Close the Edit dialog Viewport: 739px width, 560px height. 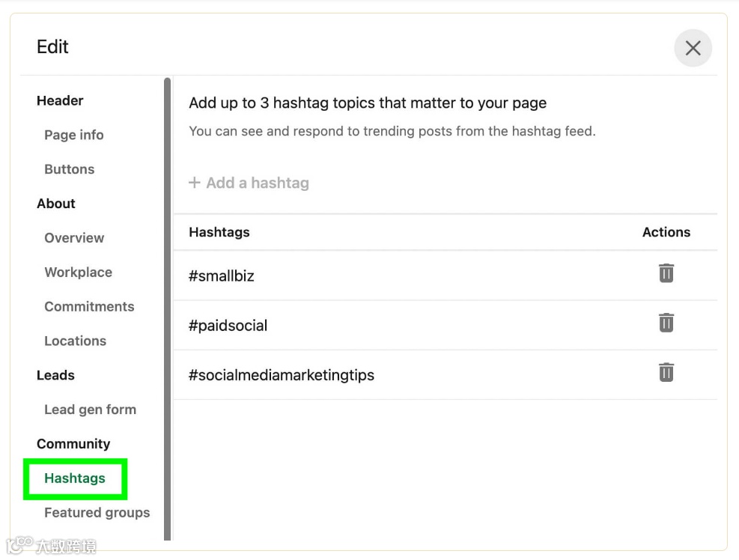tap(693, 48)
